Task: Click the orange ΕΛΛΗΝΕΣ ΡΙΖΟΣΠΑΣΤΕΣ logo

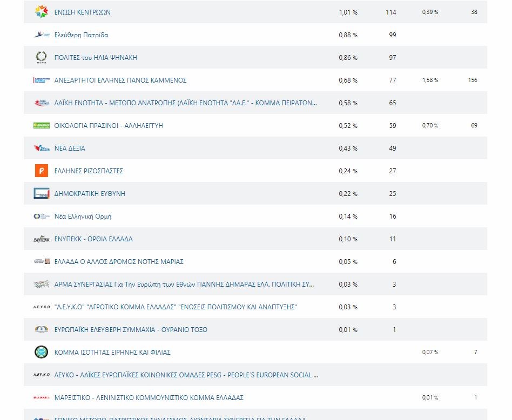Action: [42, 171]
